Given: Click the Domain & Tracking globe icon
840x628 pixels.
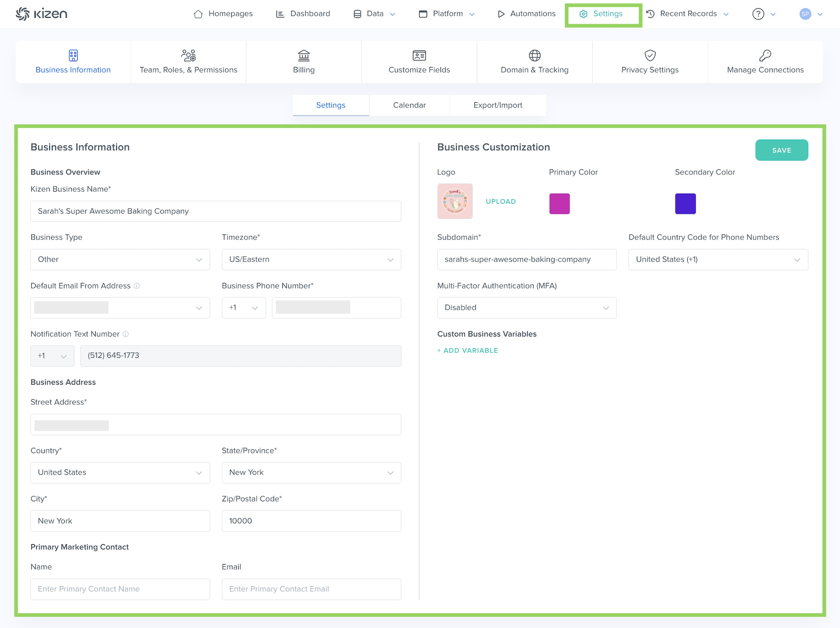Looking at the screenshot, I should pyautogui.click(x=534, y=55).
